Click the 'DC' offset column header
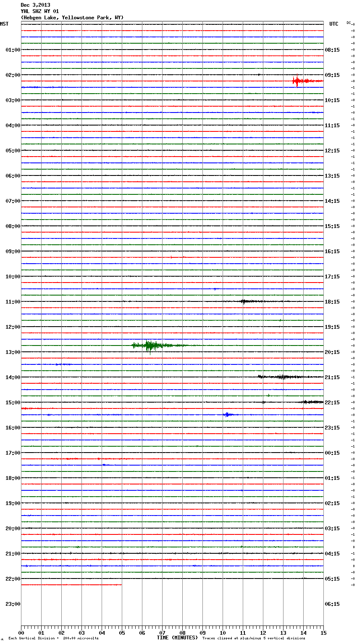This screenshot has width=357, height=644. pos(349,23)
